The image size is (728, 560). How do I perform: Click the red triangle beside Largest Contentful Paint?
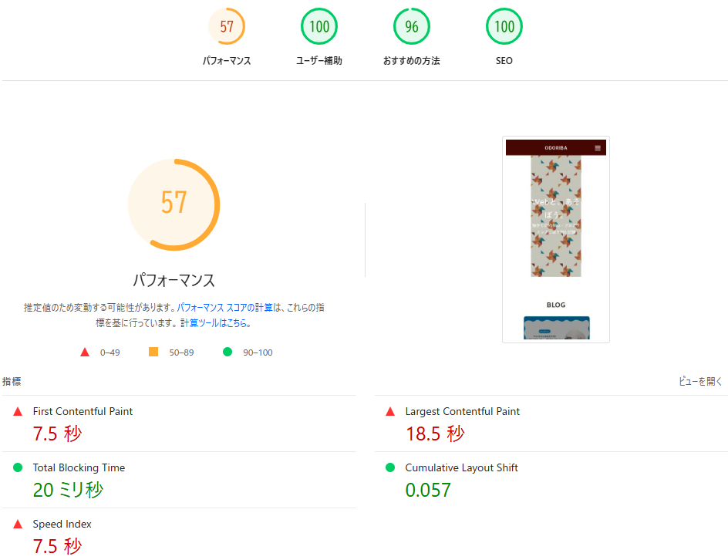pyautogui.click(x=390, y=412)
